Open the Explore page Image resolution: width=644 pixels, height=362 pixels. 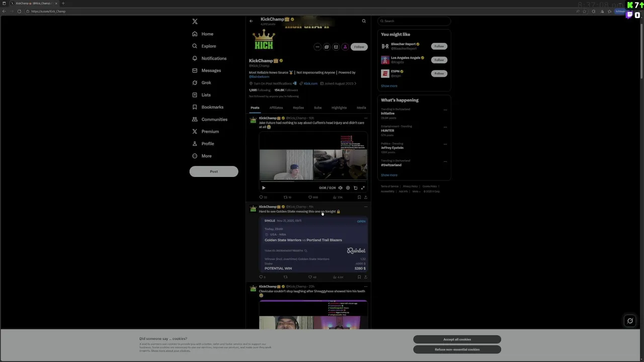pyautogui.click(x=204, y=46)
